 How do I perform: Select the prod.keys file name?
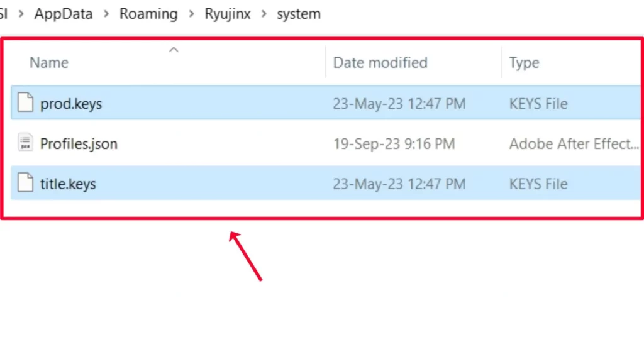(x=71, y=104)
